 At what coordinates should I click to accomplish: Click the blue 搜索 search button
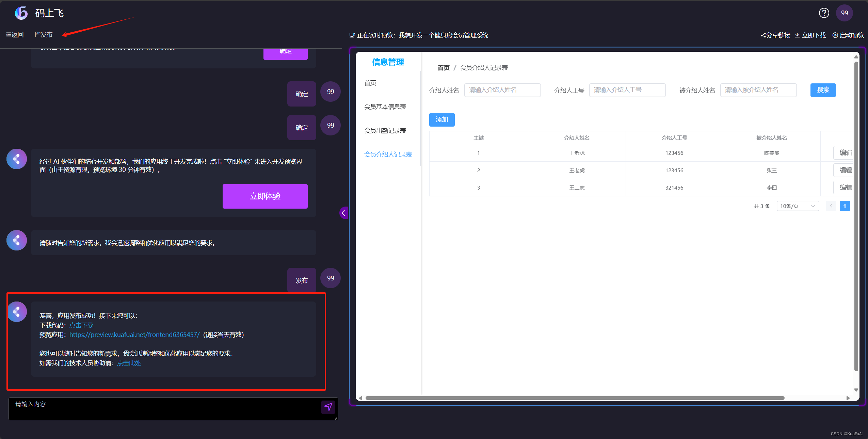[x=823, y=90]
